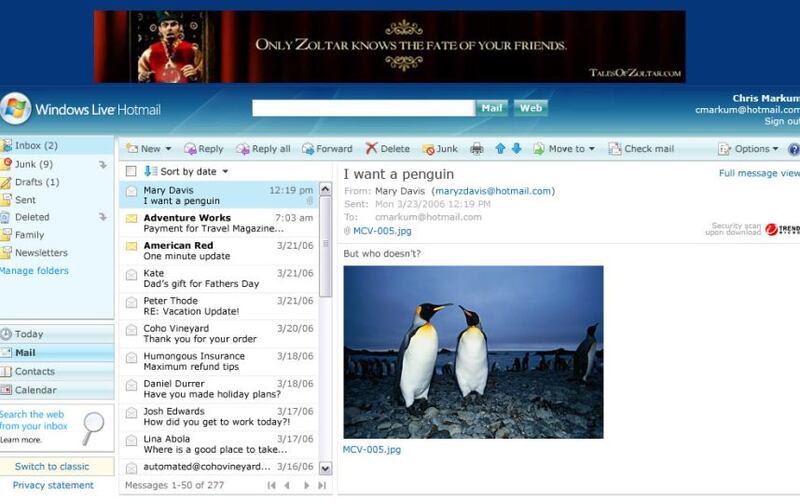Screen dimensions: 800x503
Task: Switch to the Mail tab
Action: pos(57,353)
